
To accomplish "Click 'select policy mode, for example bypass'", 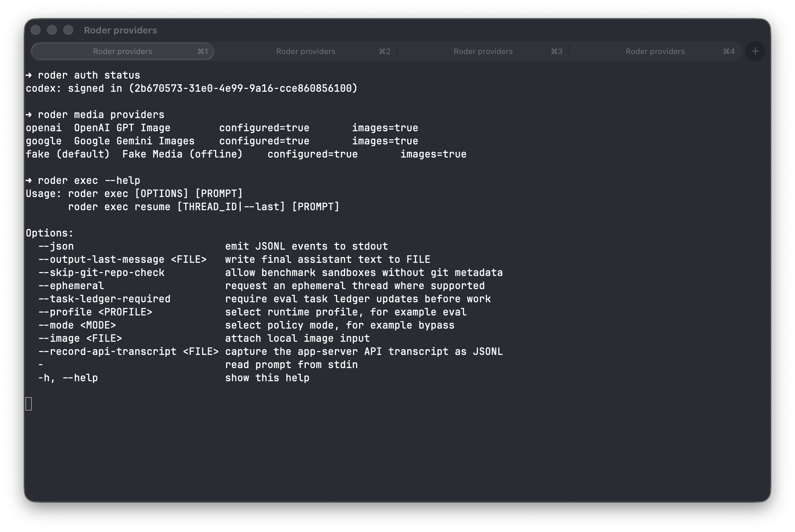I will 340,325.
